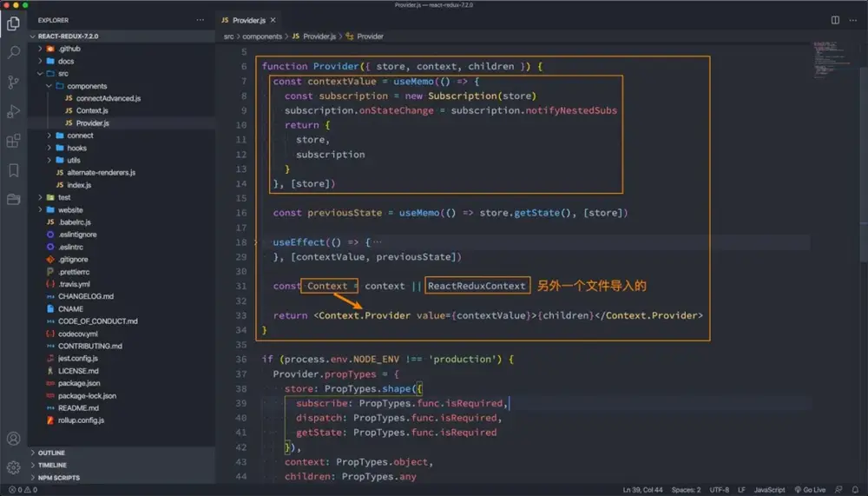Open Context.js in the file tree

pyautogui.click(x=91, y=111)
